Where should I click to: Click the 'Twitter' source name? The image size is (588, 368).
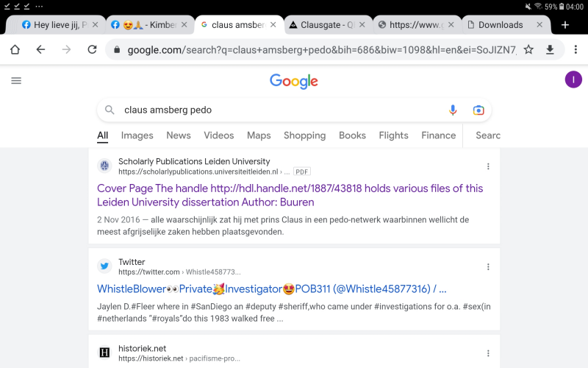[x=132, y=262]
